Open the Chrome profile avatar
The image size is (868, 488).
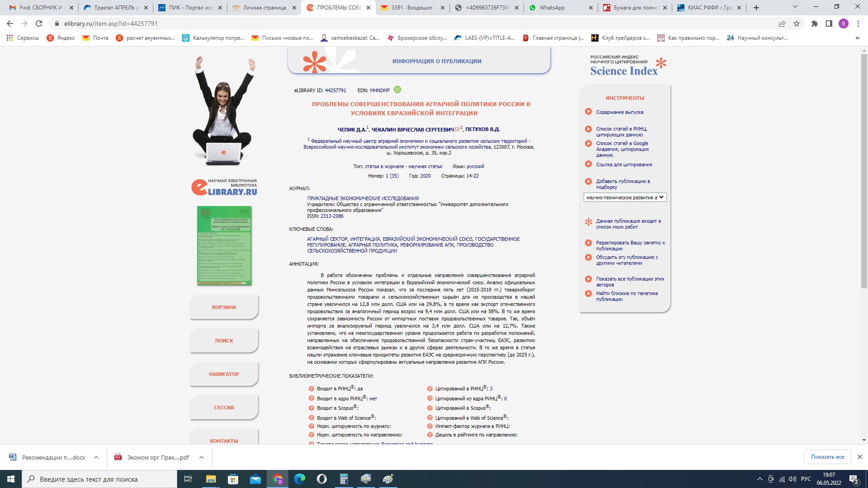tap(844, 23)
